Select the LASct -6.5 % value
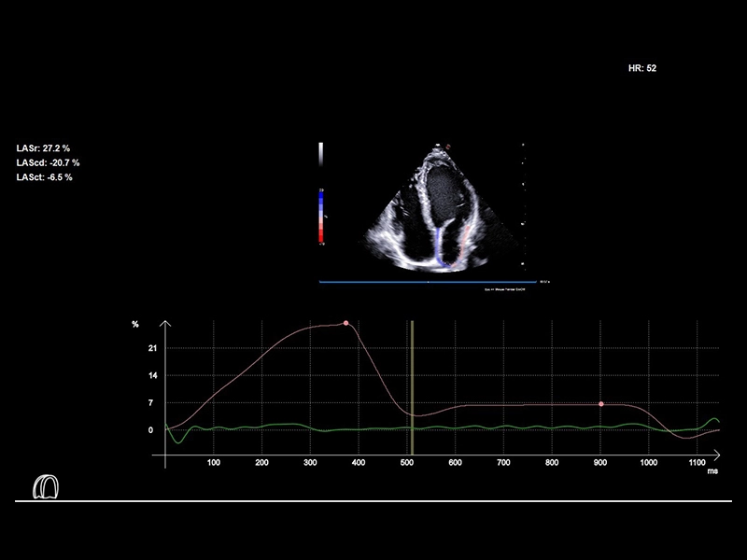747x560 pixels. [44, 177]
